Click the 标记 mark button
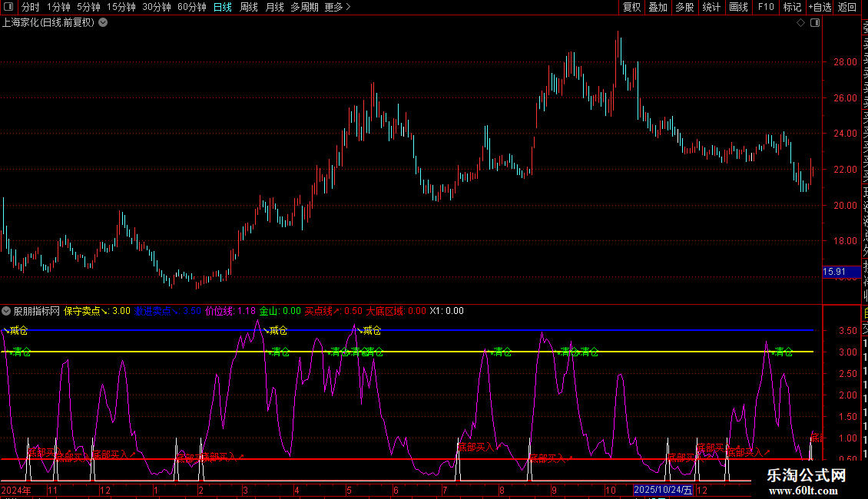This screenshot has width=868, height=499. click(x=792, y=7)
